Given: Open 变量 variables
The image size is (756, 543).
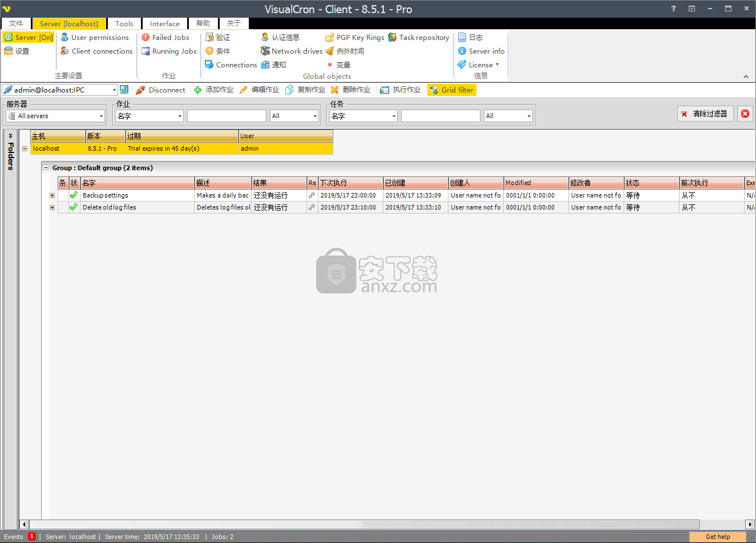Looking at the screenshot, I should click(x=338, y=65).
